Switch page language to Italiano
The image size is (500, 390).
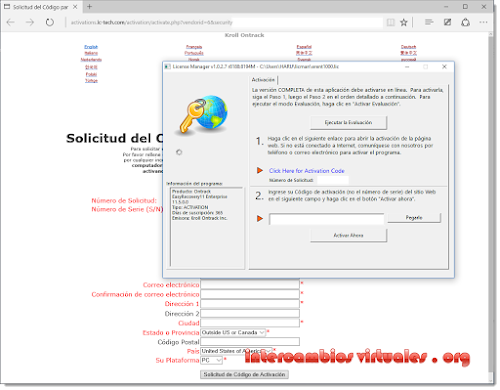pyautogui.click(x=91, y=53)
